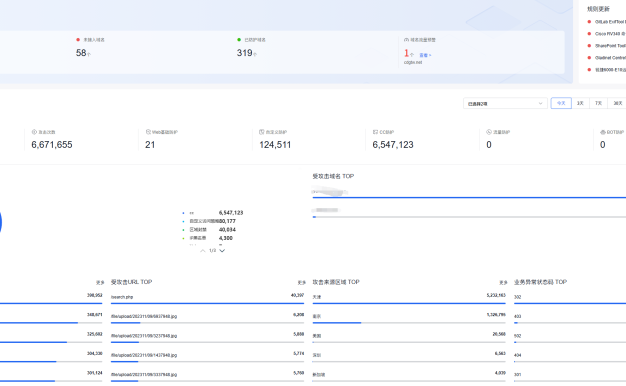Click the icon above the red 1 alert count
This screenshot has height=386, width=626.
406,40
